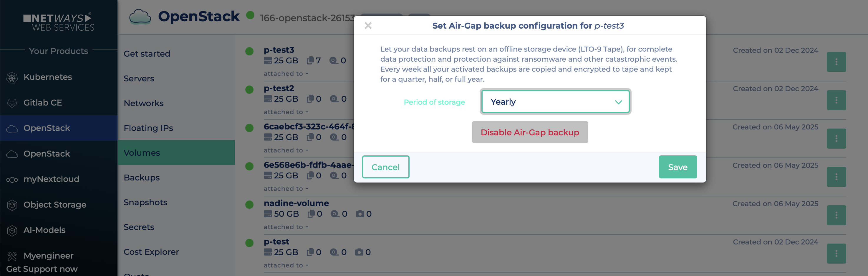The width and height of the screenshot is (868, 276).
Task: Select Kubernetes in the products sidebar
Action: [47, 77]
